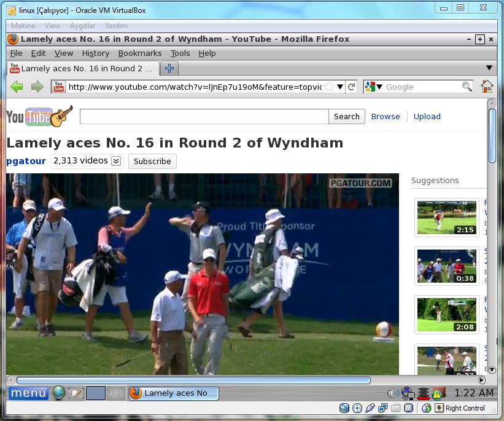The image size is (504, 421).
Task: Open the search engine chooser dropdown
Action: 379,87
